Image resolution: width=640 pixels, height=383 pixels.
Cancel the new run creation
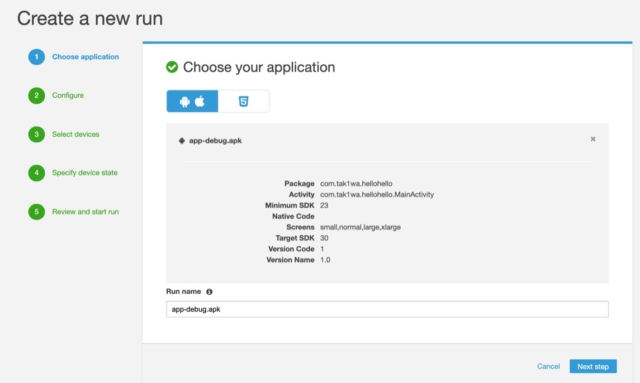click(x=548, y=366)
